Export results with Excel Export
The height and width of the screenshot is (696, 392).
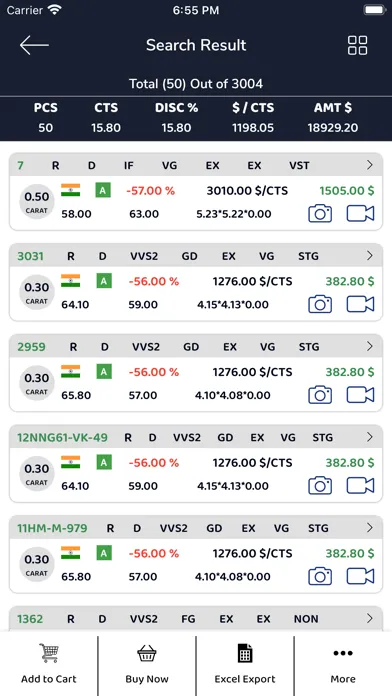click(245, 664)
